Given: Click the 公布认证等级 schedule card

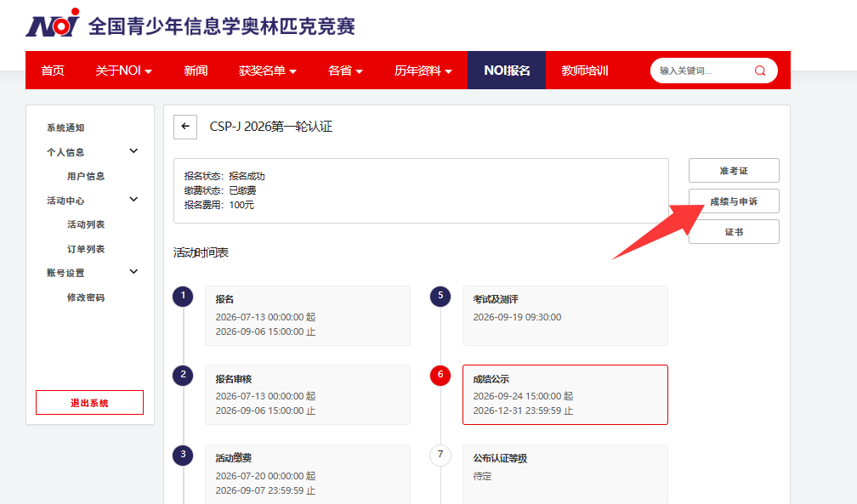Looking at the screenshot, I should [565, 474].
